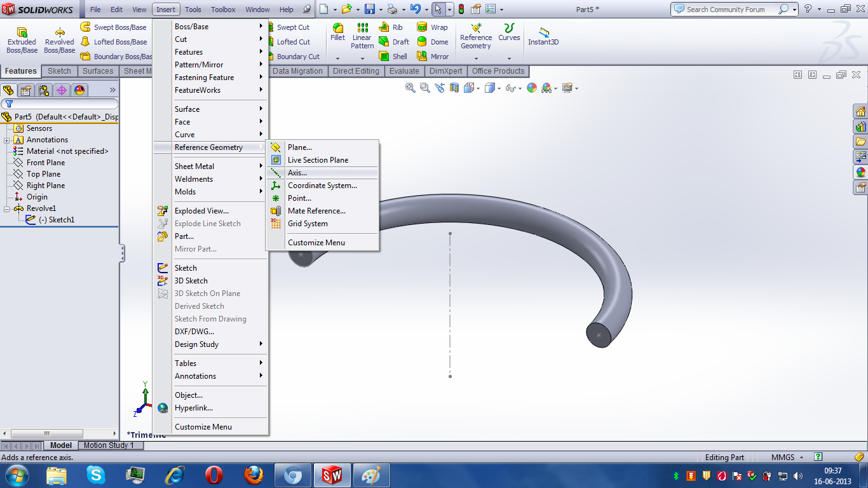Click Zoom to Area in view toolbar

(425, 88)
